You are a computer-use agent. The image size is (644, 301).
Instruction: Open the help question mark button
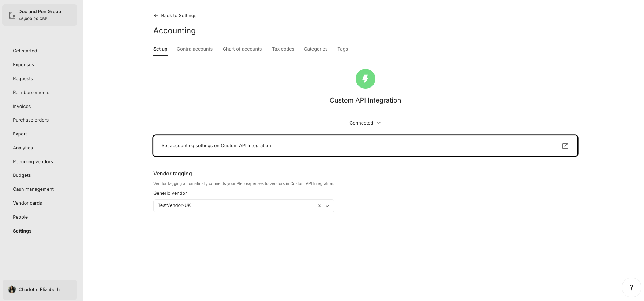(x=631, y=287)
